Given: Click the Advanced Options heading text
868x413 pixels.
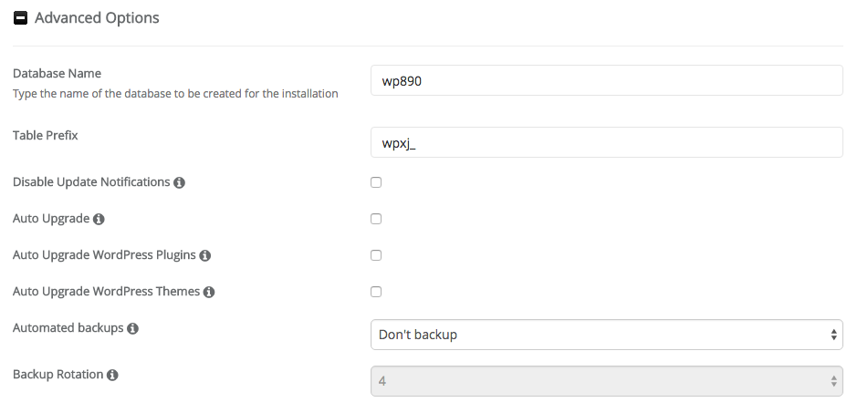Looking at the screenshot, I should click(97, 17).
